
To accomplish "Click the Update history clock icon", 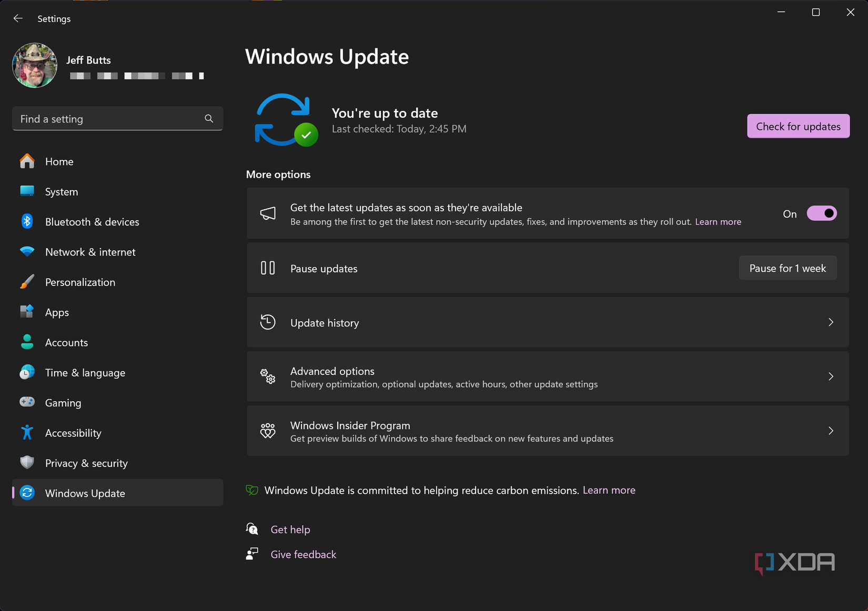I will point(268,322).
